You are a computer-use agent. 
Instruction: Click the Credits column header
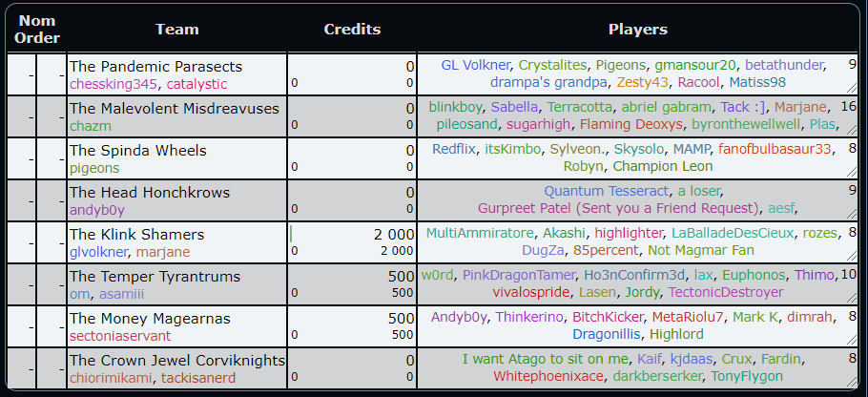pos(352,29)
